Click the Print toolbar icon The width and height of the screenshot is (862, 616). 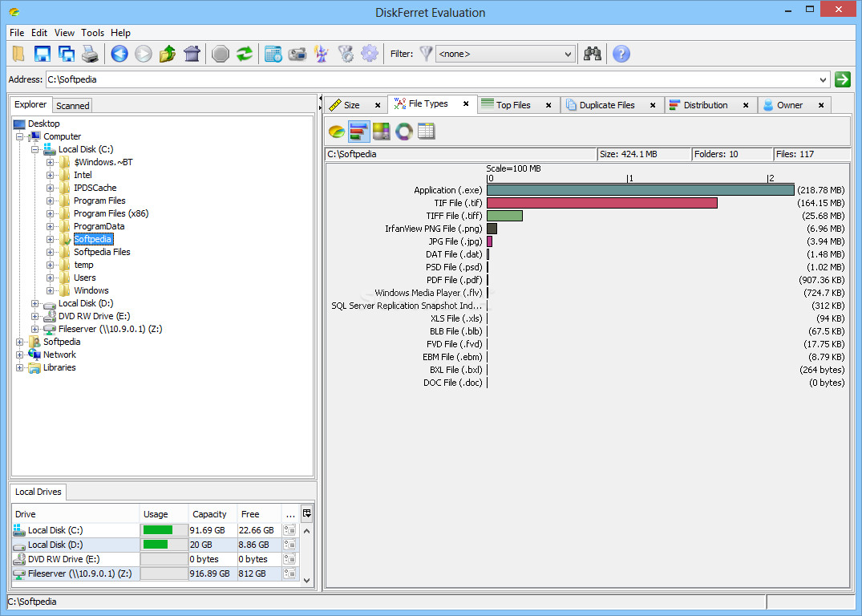click(x=90, y=54)
